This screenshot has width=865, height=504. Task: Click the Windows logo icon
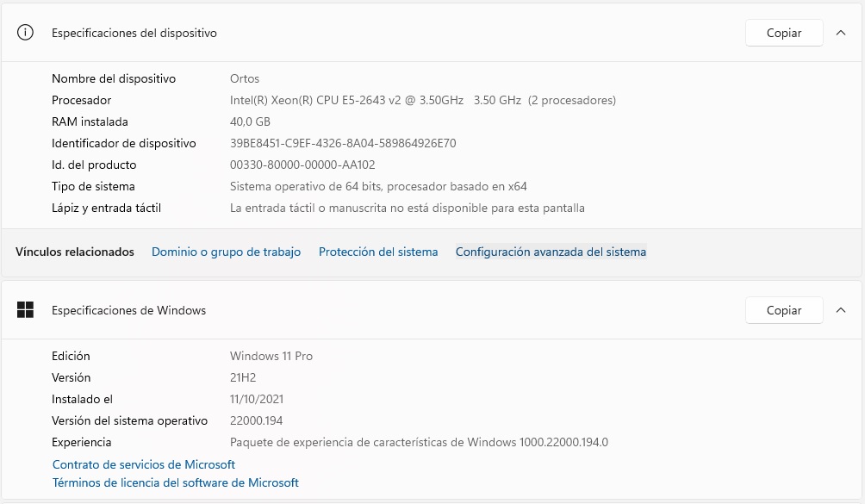pos(26,310)
